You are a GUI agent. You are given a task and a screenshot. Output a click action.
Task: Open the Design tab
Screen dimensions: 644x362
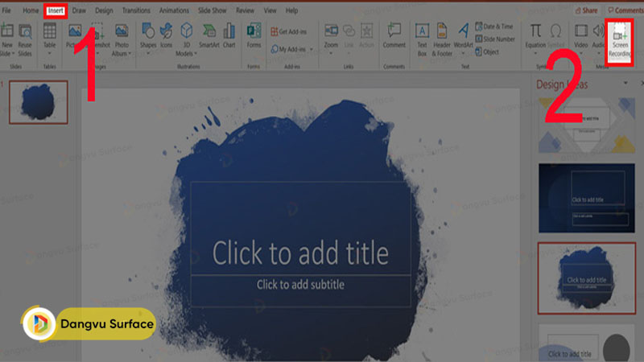(104, 10)
